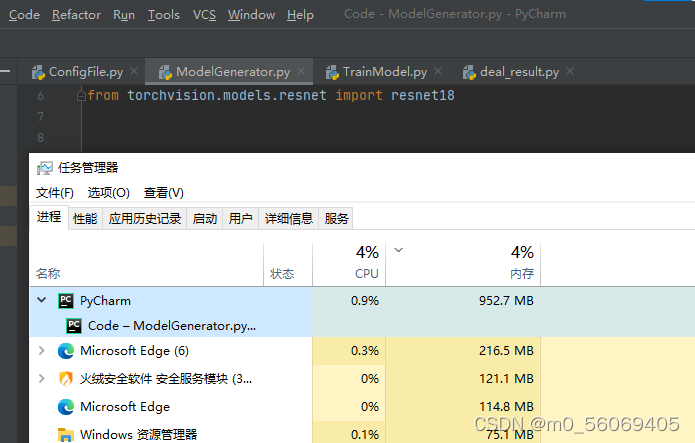Image resolution: width=695 pixels, height=443 pixels.
Task: Click the Python file icon on deal_result.py tab
Action: [469, 72]
